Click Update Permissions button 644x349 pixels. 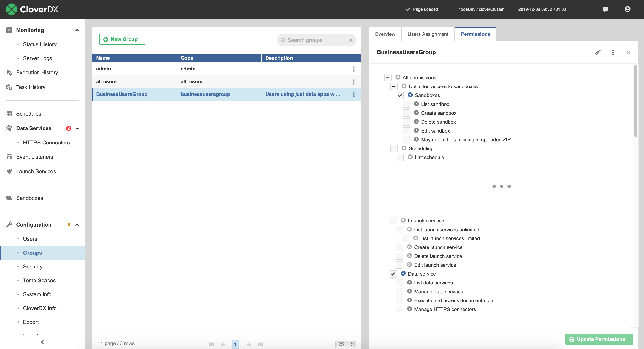click(599, 339)
